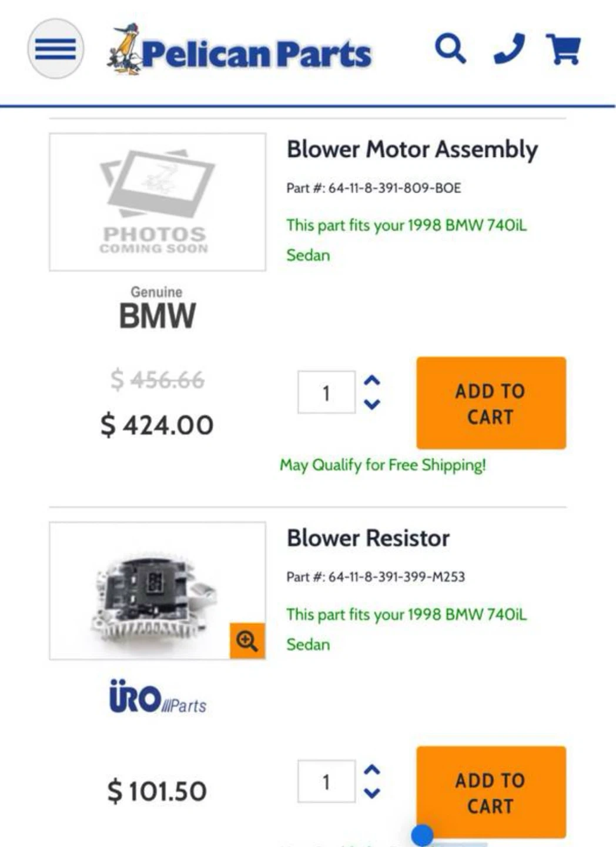Zoom the Blower Resistor photo
Screen dimensions: 616x847
tap(247, 641)
